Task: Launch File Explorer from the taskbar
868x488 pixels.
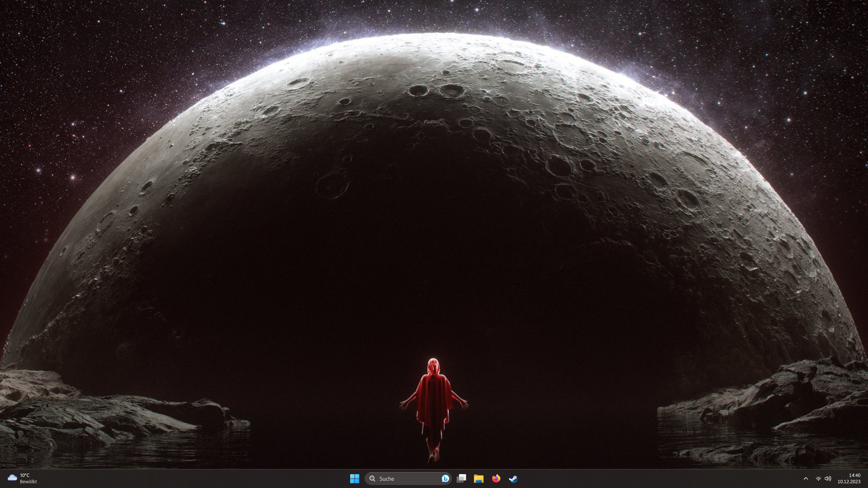Action: click(479, 479)
